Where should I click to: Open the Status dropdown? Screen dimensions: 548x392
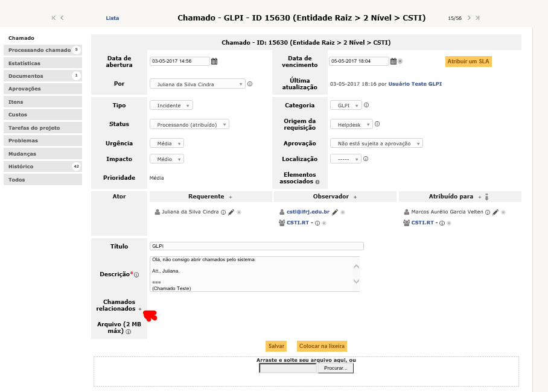[190, 125]
